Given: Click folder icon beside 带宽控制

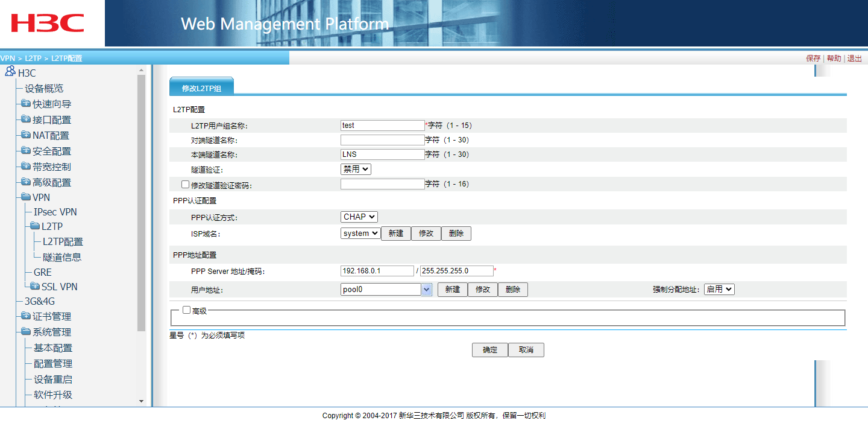Looking at the screenshot, I should click(x=25, y=167).
